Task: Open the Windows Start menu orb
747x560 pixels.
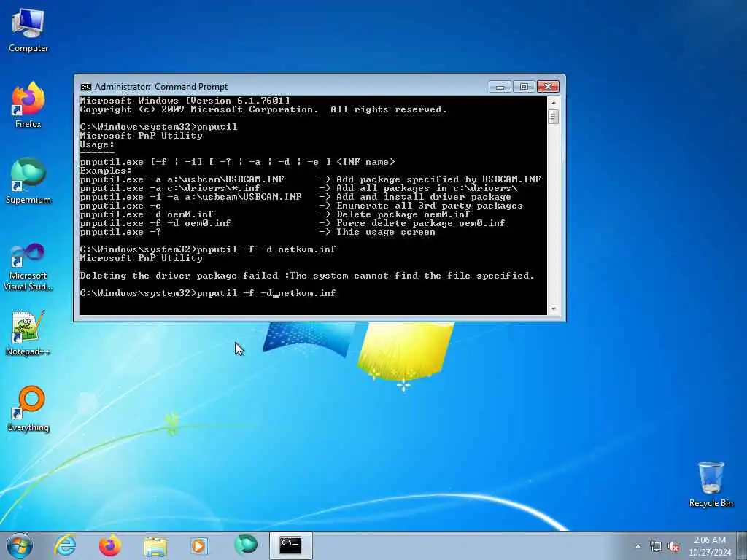Action: coord(20,545)
